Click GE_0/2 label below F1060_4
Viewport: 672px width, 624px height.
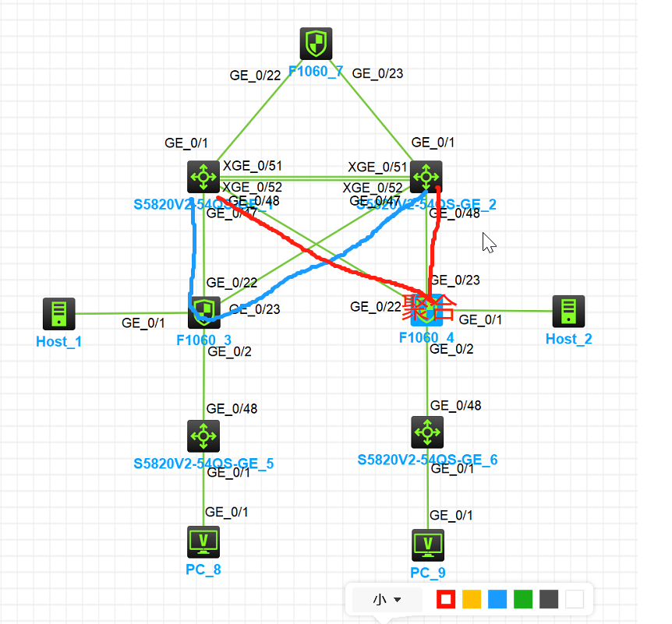point(451,349)
